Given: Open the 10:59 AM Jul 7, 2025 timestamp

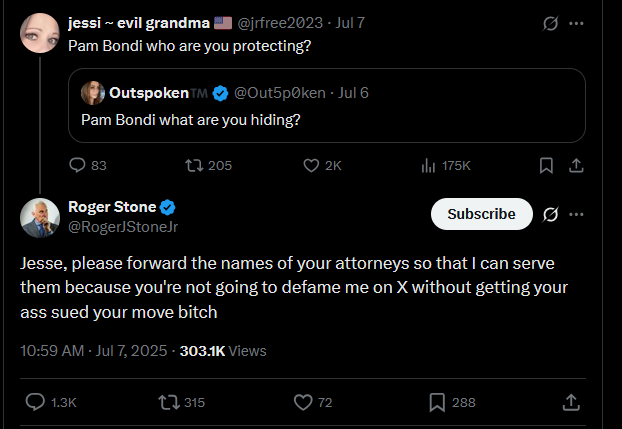Looking at the screenshot, I should (x=94, y=351).
